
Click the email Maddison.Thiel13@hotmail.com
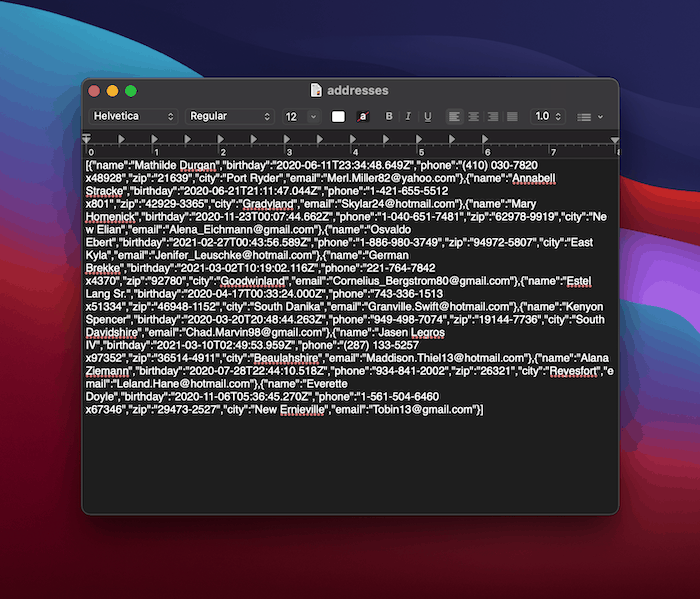point(445,359)
